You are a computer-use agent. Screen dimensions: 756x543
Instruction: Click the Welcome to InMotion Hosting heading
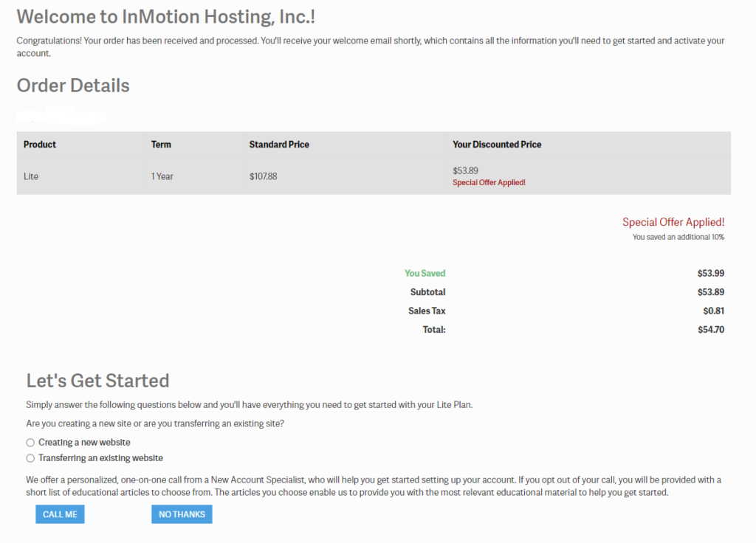click(166, 17)
